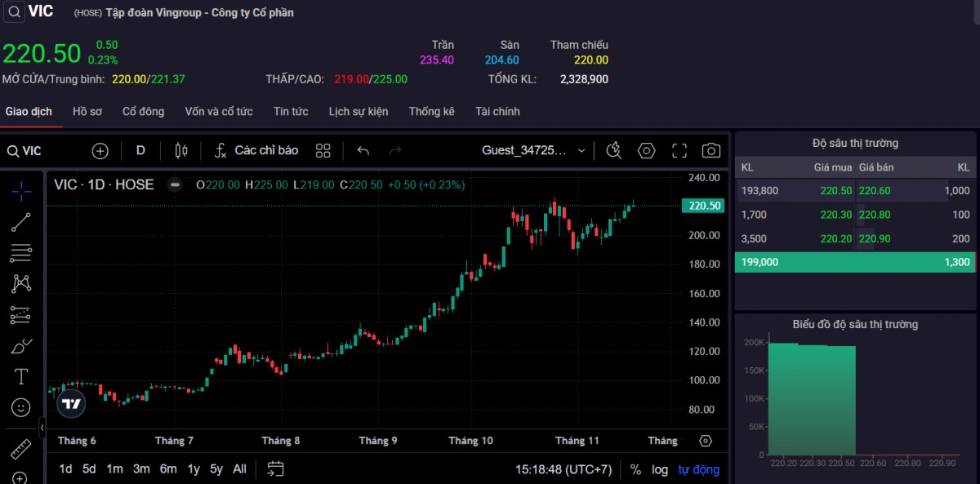Image resolution: width=980 pixels, height=484 pixels.
Task: Switch to the Thống kê tab
Action: (432, 112)
